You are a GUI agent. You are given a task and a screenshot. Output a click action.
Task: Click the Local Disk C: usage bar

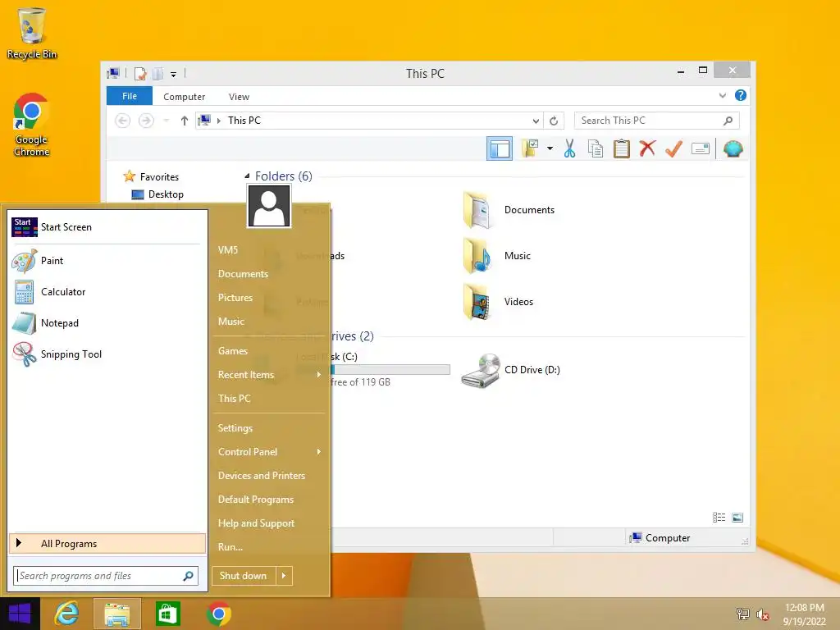[390, 370]
